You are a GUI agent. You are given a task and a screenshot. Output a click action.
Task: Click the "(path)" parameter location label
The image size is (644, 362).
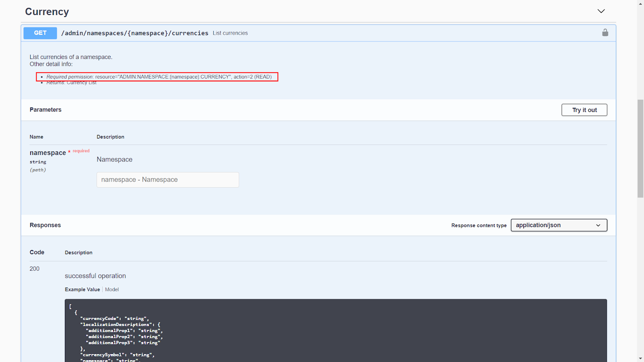pyautogui.click(x=38, y=170)
